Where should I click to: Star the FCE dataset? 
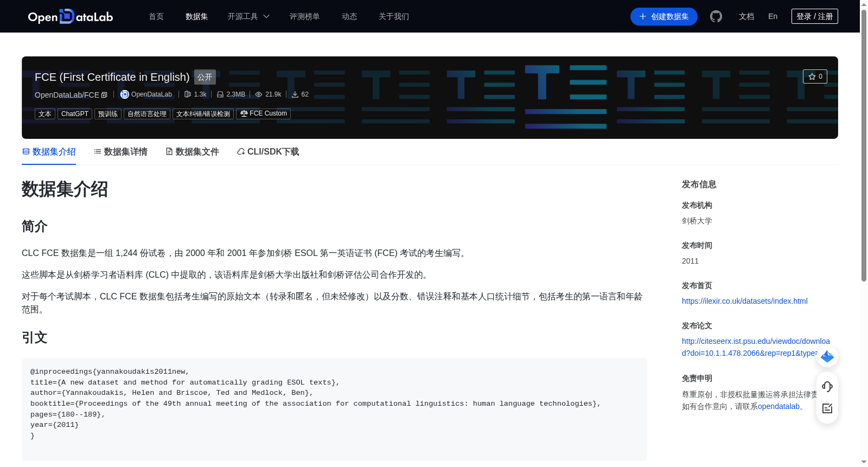click(815, 76)
